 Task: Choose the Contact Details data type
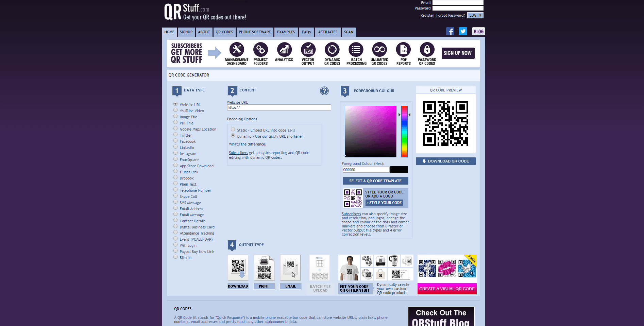click(175, 220)
